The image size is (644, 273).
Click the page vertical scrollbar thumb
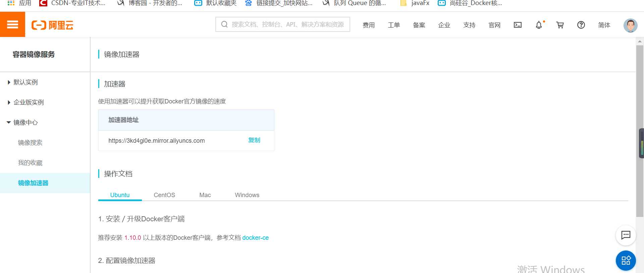(640, 131)
